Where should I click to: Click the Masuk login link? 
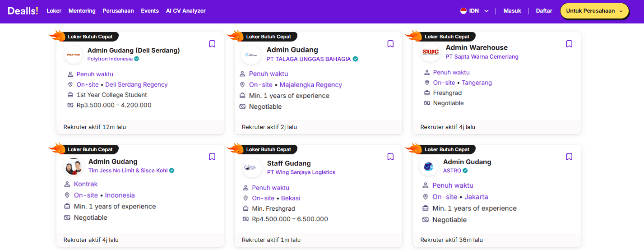pyautogui.click(x=512, y=11)
